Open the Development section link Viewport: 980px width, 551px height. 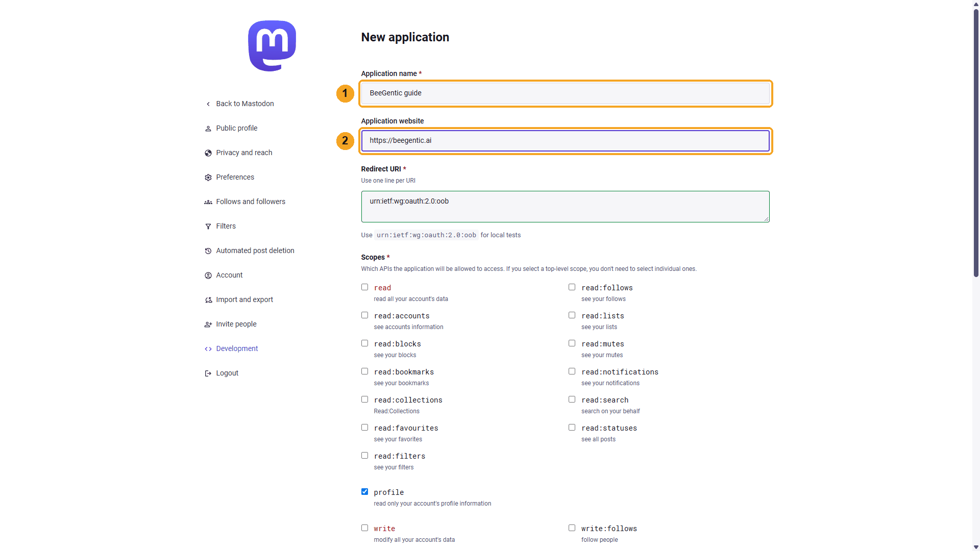(237, 348)
